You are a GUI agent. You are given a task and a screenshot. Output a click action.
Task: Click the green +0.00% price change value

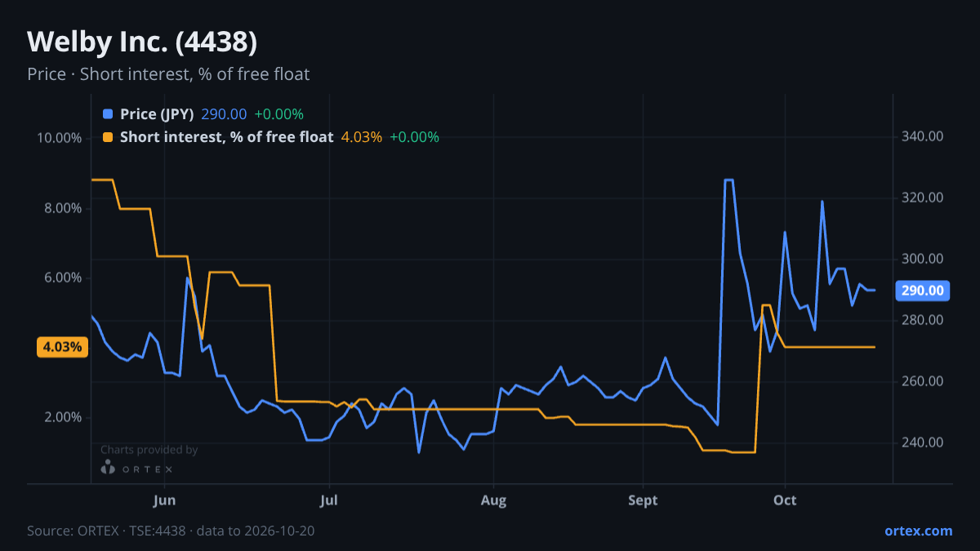click(x=278, y=114)
